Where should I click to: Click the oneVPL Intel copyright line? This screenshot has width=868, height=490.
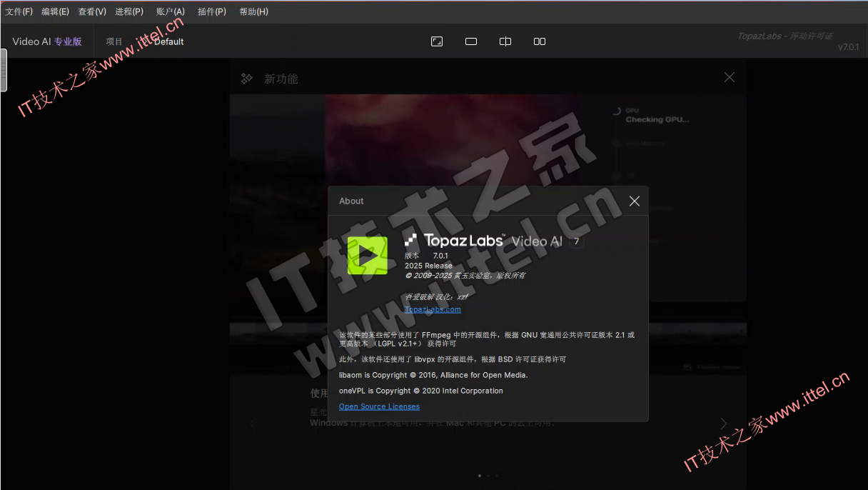(x=421, y=391)
